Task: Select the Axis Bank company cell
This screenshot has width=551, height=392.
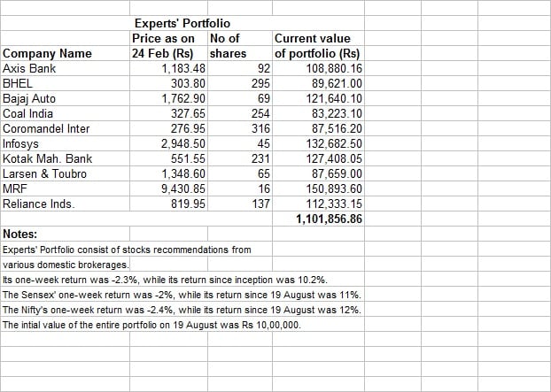Action: click(x=65, y=68)
